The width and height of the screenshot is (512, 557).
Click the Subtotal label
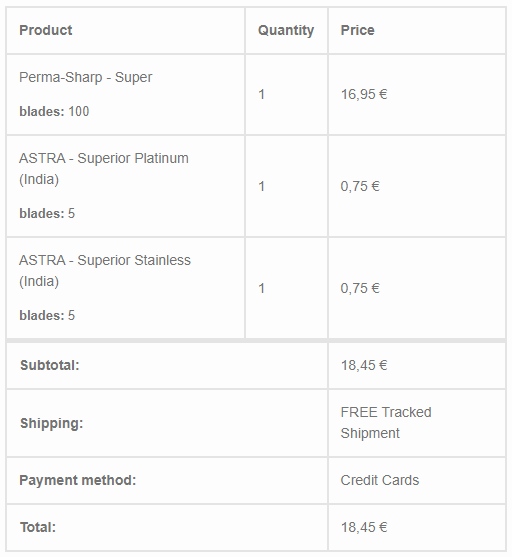coord(50,366)
